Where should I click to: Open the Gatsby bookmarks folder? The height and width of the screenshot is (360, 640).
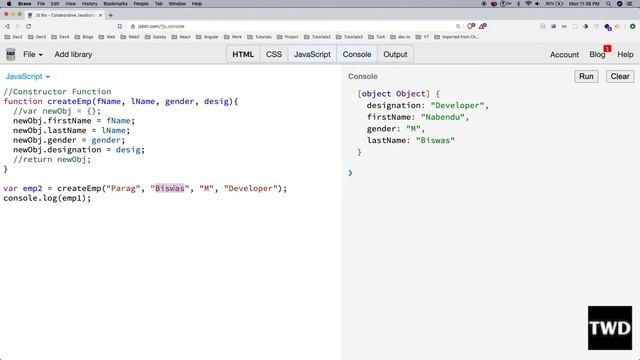tap(157, 37)
